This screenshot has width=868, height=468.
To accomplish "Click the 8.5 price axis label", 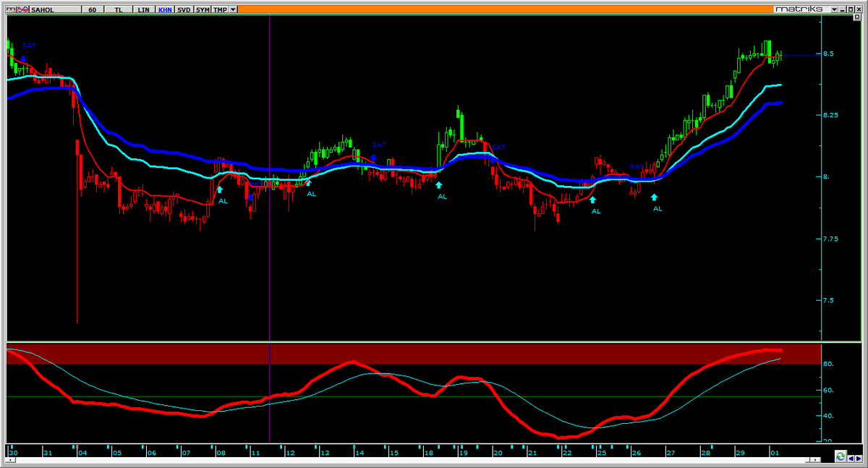I will [x=828, y=54].
